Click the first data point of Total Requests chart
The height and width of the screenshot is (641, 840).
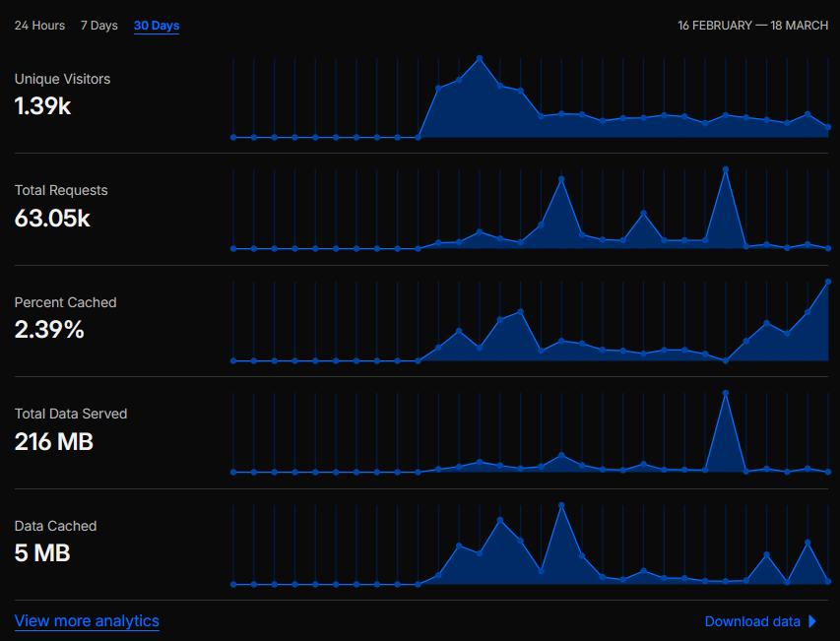[233, 249]
